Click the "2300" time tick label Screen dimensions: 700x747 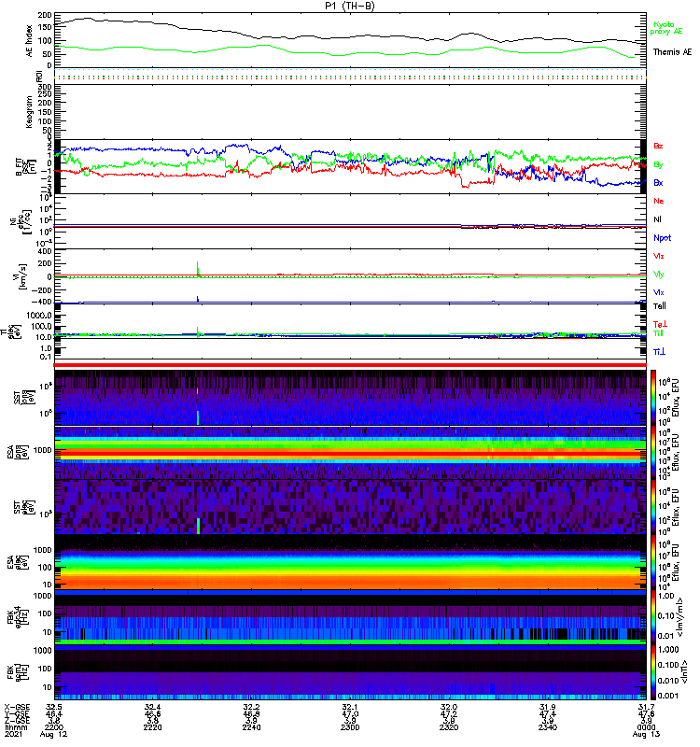(350, 727)
